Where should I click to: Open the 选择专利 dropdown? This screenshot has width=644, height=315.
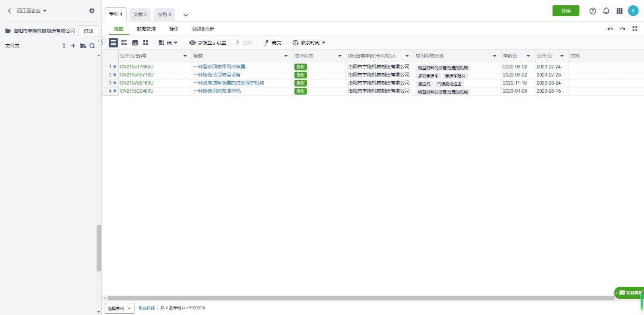[120, 309]
